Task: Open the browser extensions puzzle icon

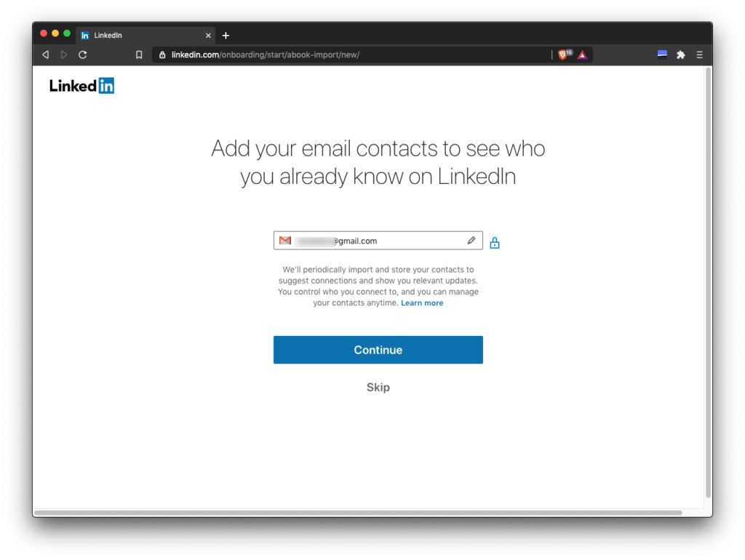Action: coord(681,55)
